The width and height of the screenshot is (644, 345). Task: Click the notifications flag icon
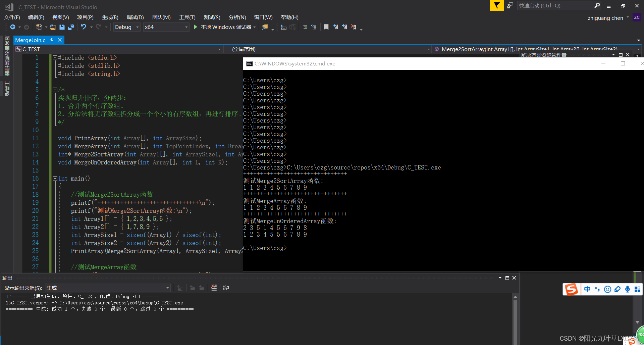tap(497, 6)
